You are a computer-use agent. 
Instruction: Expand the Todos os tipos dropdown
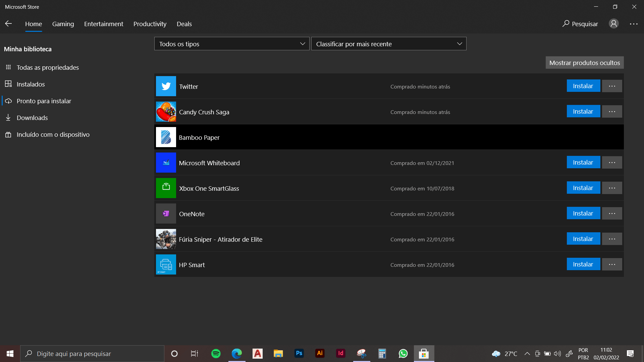[x=232, y=44]
